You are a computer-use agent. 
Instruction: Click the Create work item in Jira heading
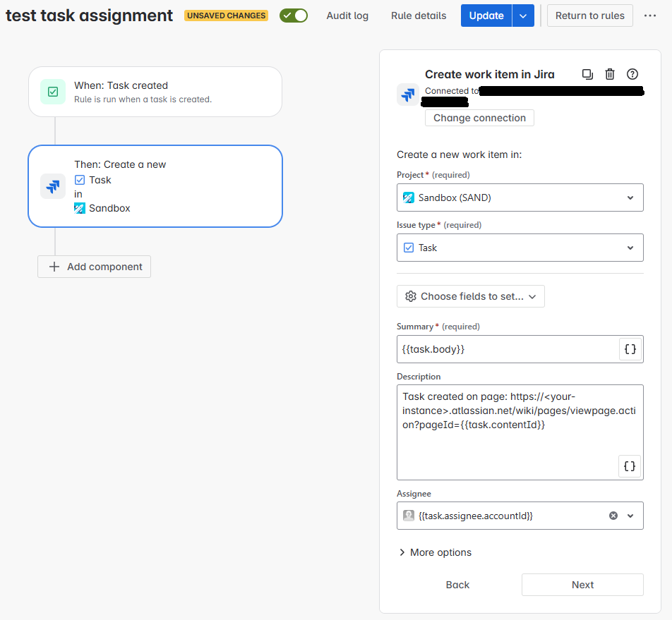pos(489,75)
